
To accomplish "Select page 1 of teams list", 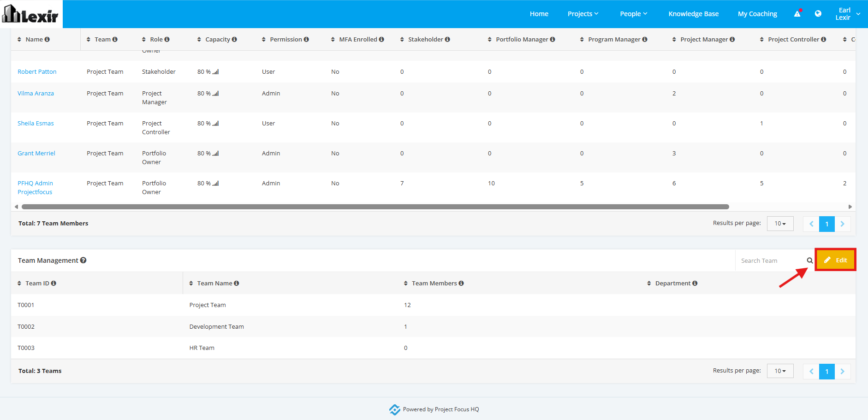I will [827, 372].
